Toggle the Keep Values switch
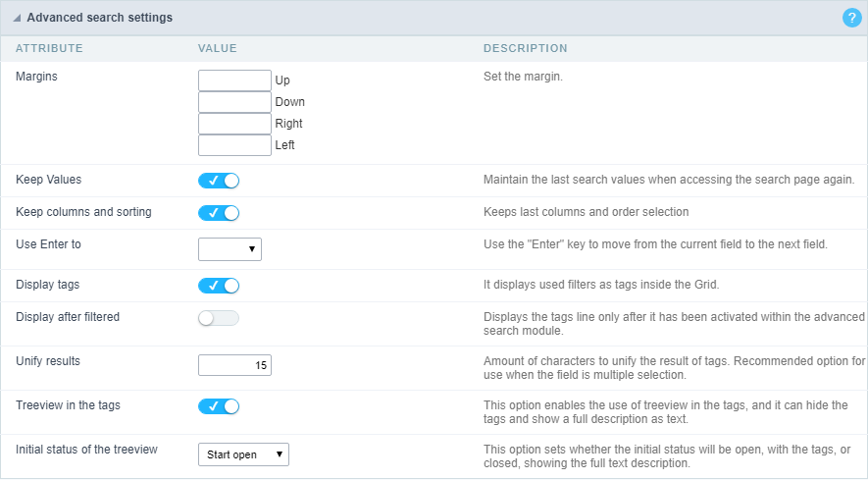Screen dimensions: 868x480 coord(219,181)
